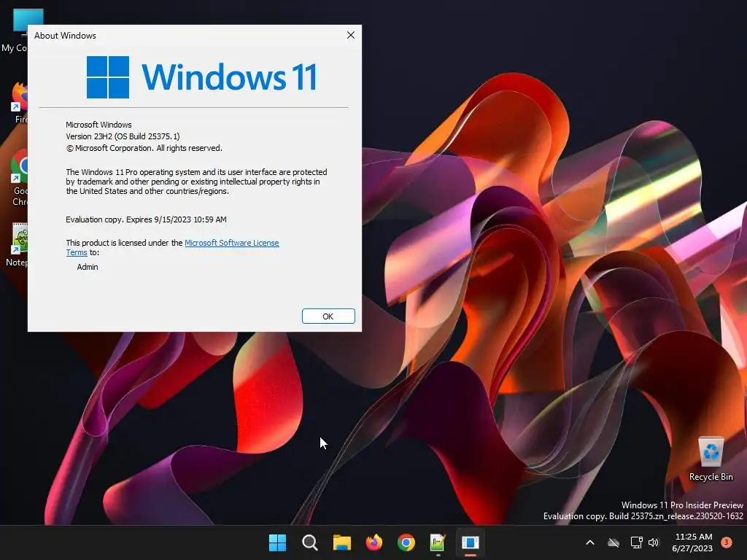
Task: Close the About Windows dialog
Action: (351, 35)
